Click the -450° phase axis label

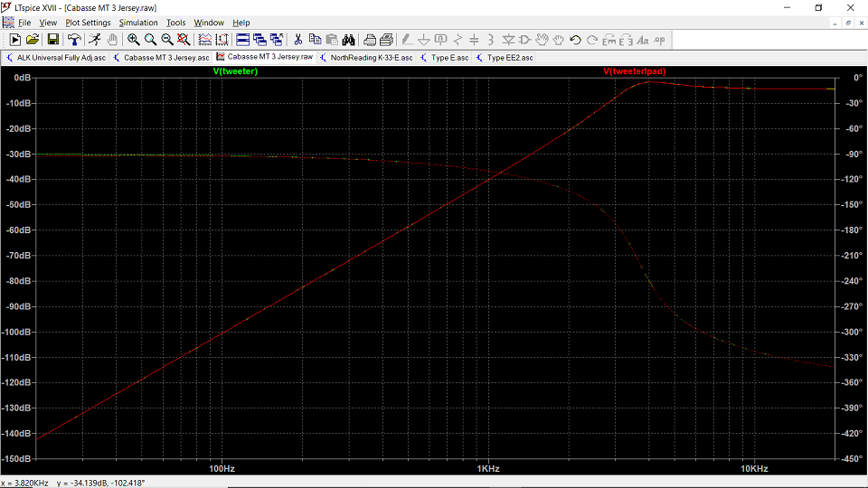pos(853,459)
